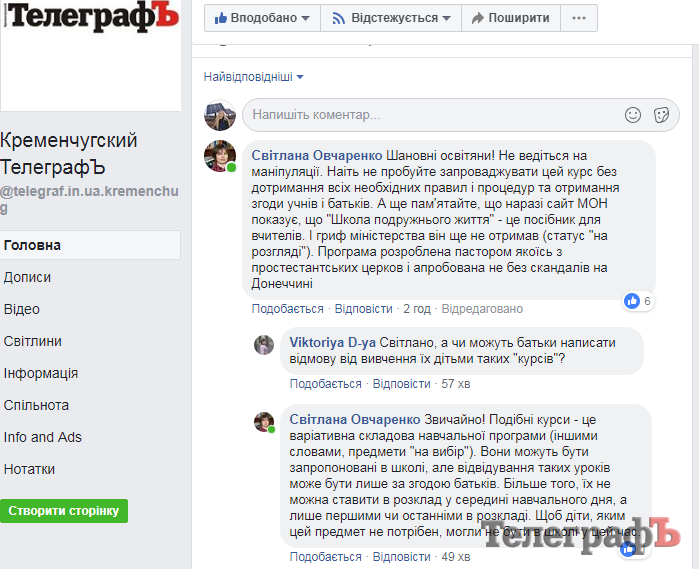This screenshot has height=569, width=699.
Task: Click the like reaction count on first comment
Action: pos(639,301)
